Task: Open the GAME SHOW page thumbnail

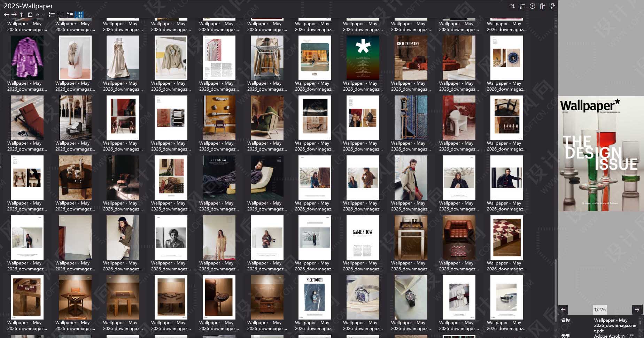Action: pyautogui.click(x=363, y=238)
